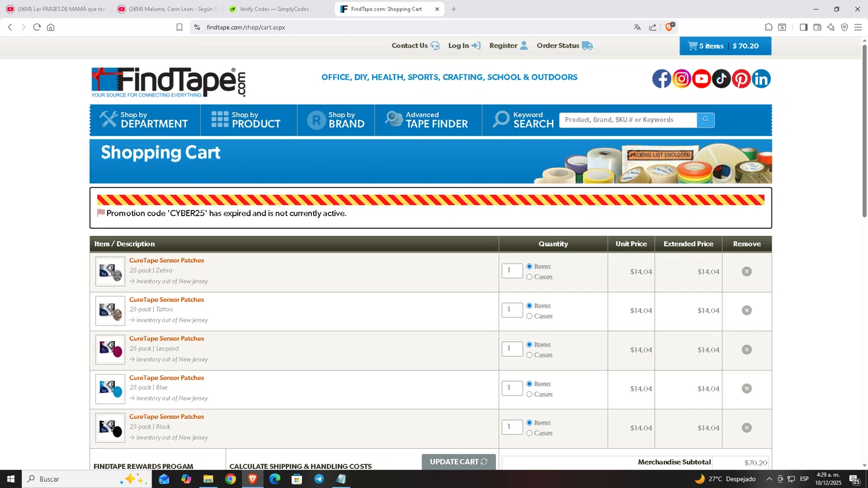Image resolution: width=868 pixels, height=488 pixels.
Task: Click the Update Cart button
Action: point(458,461)
